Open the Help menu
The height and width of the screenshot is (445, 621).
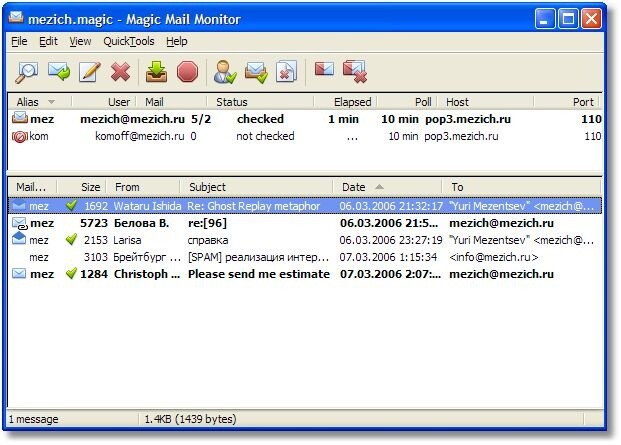point(177,41)
